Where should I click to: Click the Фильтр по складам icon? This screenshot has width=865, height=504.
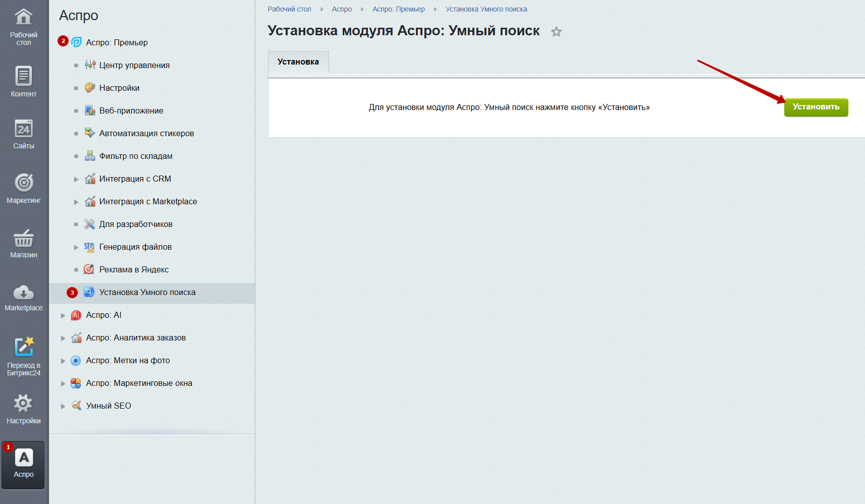(x=90, y=156)
